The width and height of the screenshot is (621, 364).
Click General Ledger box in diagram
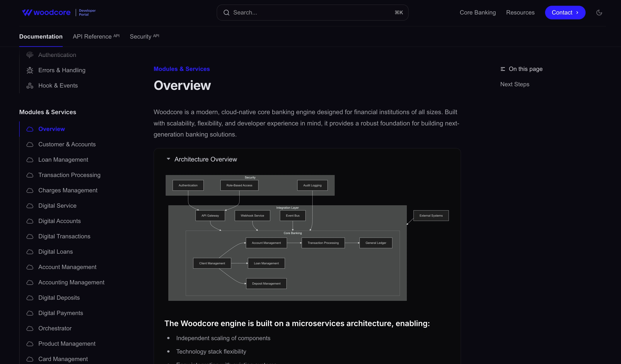pyautogui.click(x=376, y=243)
